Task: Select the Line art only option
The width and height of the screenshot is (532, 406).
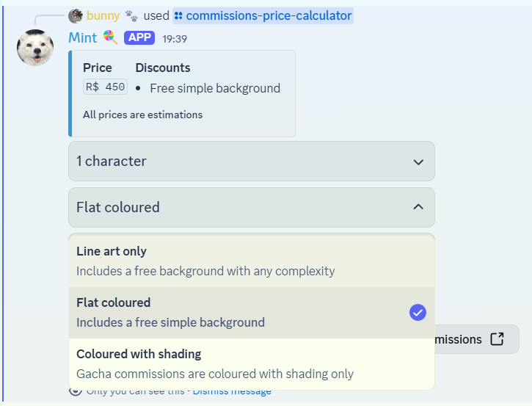Action: (x=252, y=261)
